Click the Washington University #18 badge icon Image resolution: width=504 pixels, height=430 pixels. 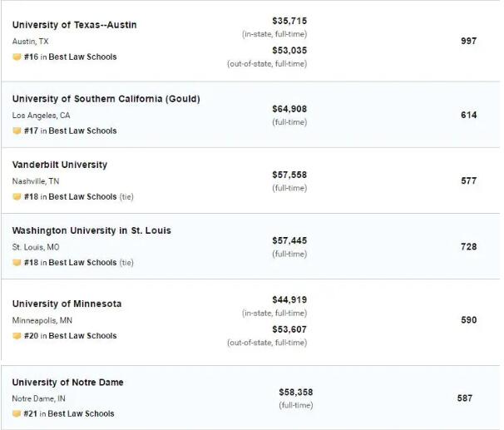(17, 263)
